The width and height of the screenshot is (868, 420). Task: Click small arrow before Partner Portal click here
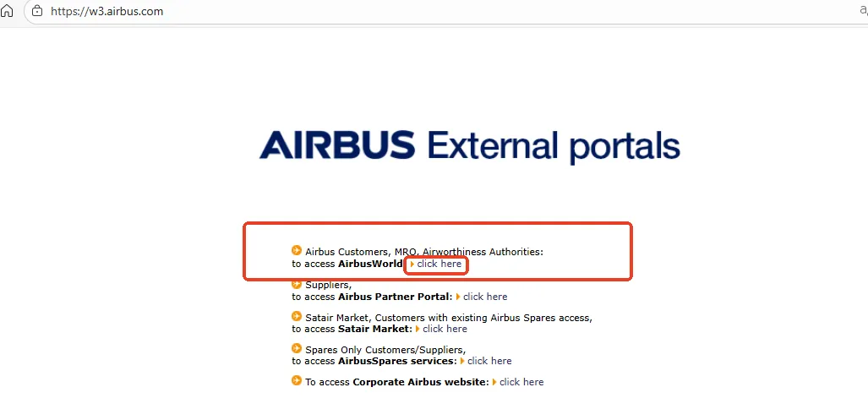(458, 297)
